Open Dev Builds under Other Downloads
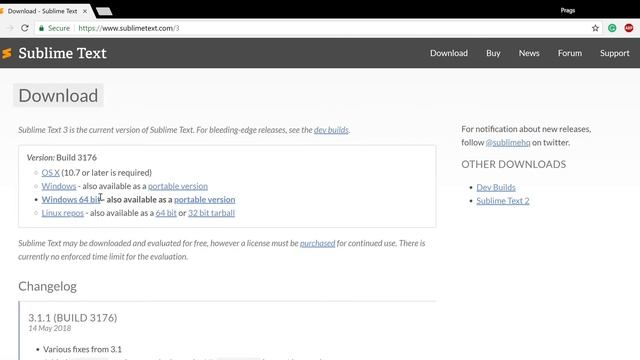This screenshot has width=640, height=360. pyautogui.click(x=496, y=187)
